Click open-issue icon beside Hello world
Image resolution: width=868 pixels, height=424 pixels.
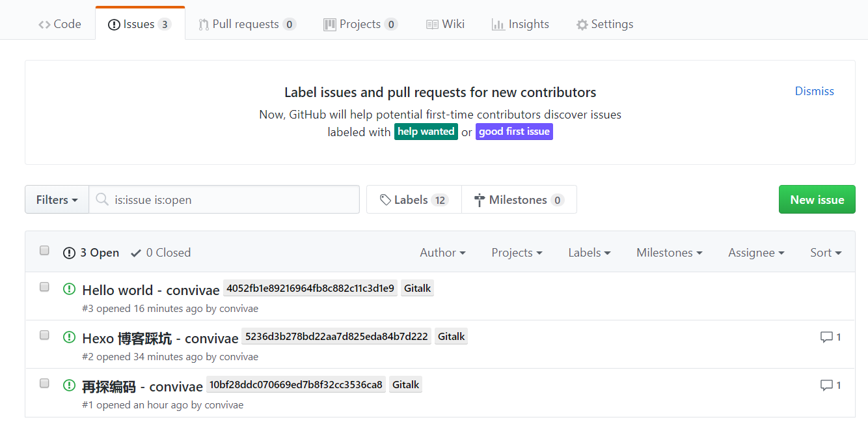click(69, 289)
